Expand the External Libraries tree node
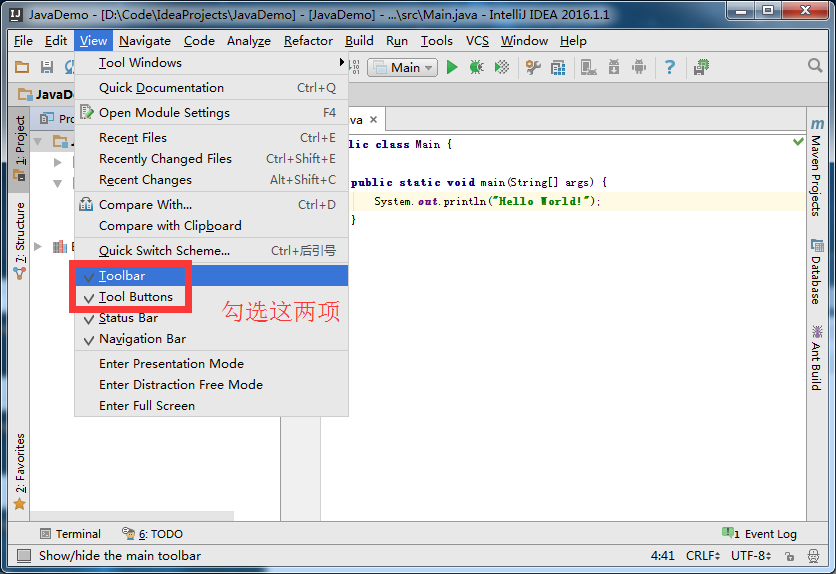Image resolution: width=836 pixels, height=574 pixels. (38, 246)
